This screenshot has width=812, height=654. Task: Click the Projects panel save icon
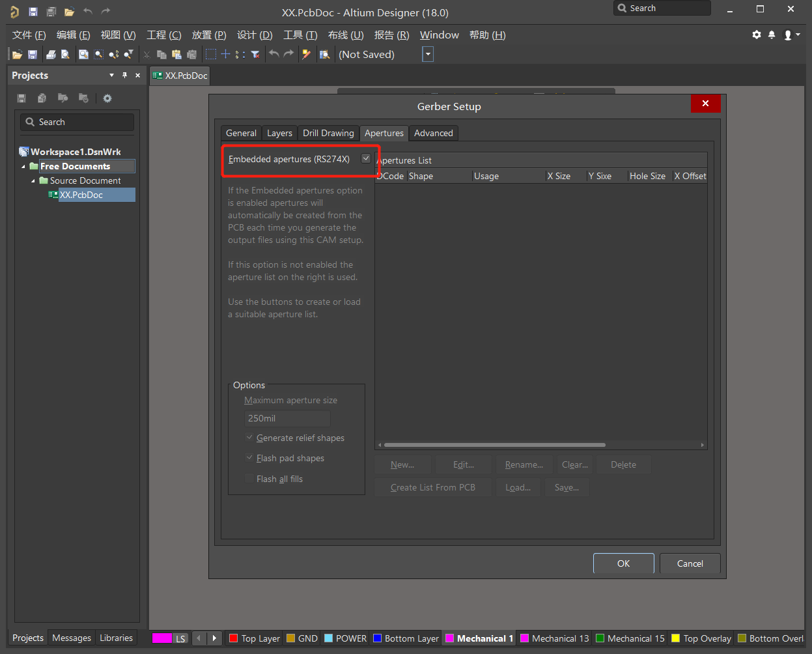tap(21, 98)
